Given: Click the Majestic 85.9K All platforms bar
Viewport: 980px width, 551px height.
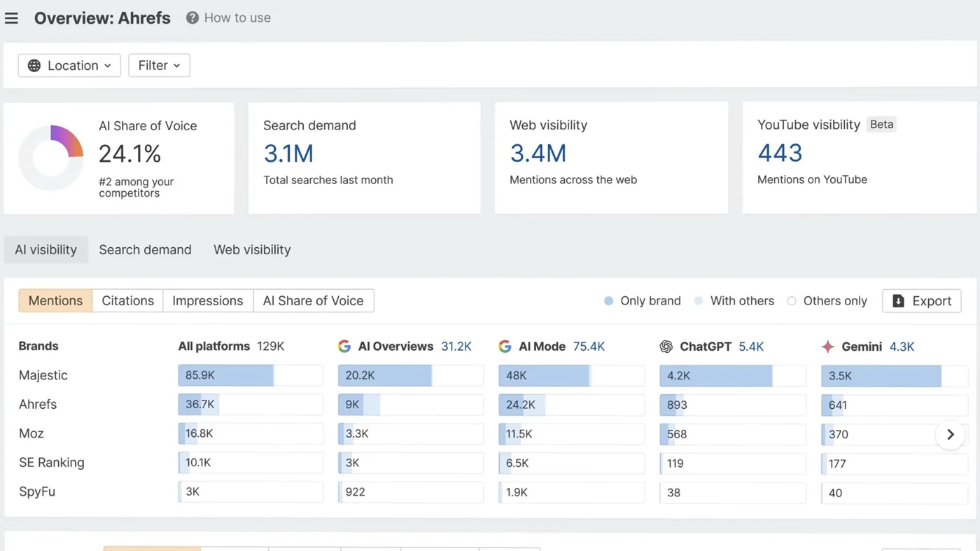Looking at the screenshot, I should [251, 375].
